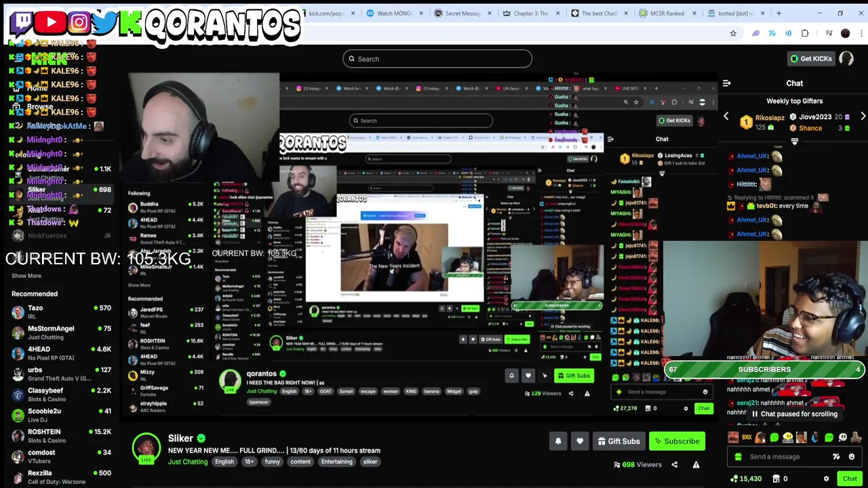This screenshot has height=488, width=868.
Task: Click the purple leaf extension icon
Action: [755, 33]
